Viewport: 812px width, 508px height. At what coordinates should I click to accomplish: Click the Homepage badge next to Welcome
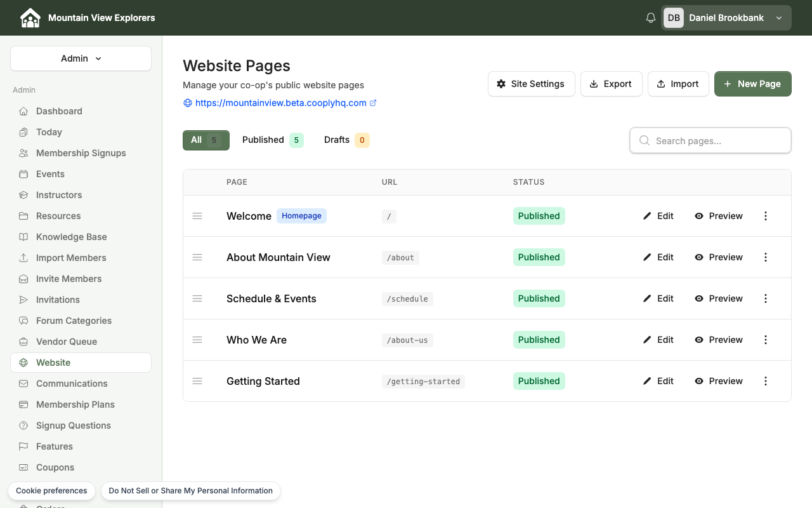coord(301,216)
